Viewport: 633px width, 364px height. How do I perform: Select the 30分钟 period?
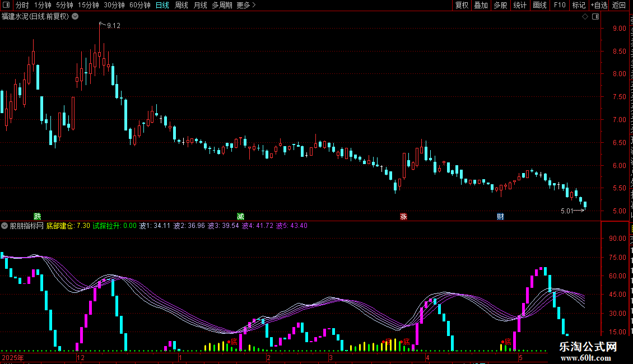tap(114, 5)
